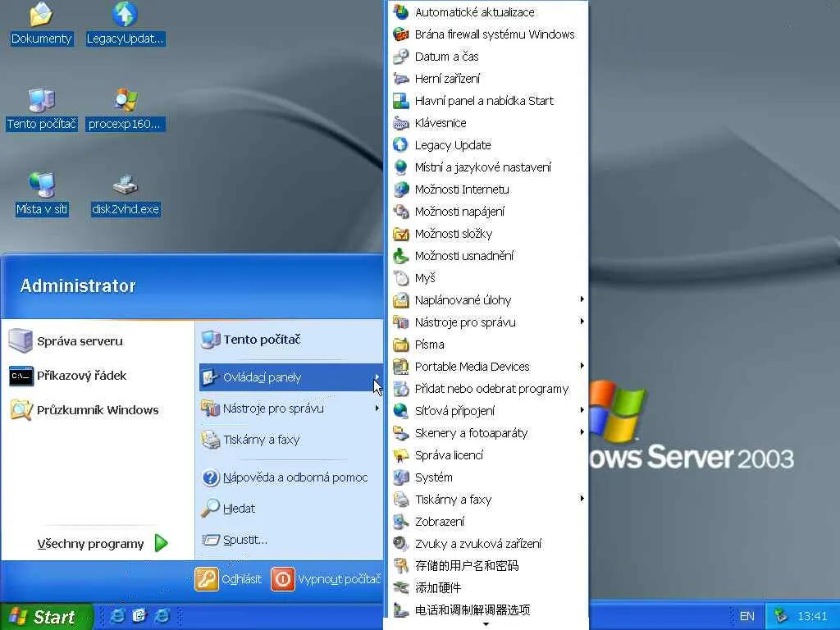Image resolution: width=840 pixels, height=630 pixels.
Task: Expand the Skenery a fotoaparáty submenu arrow
Action: (582, 431)
